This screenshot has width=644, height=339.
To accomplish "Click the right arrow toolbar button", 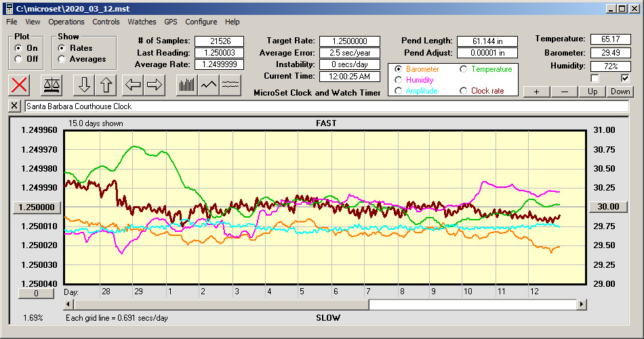I will 155,85.
